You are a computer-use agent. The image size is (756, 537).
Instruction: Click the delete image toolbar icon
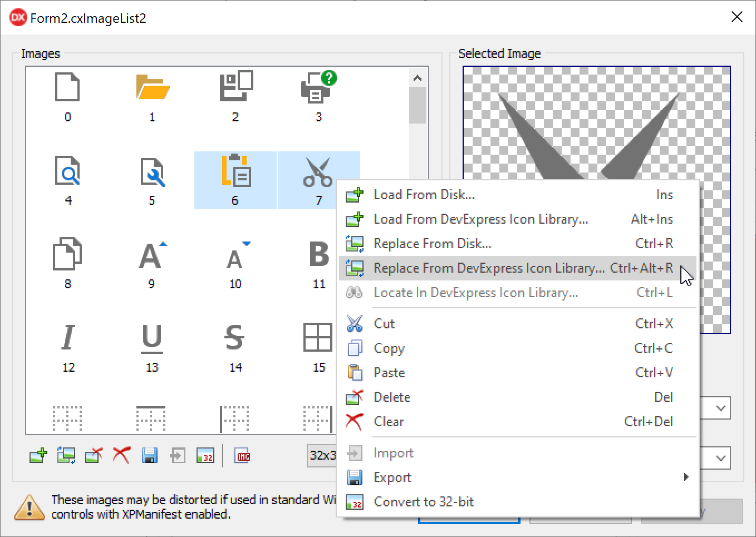(94, 456)
